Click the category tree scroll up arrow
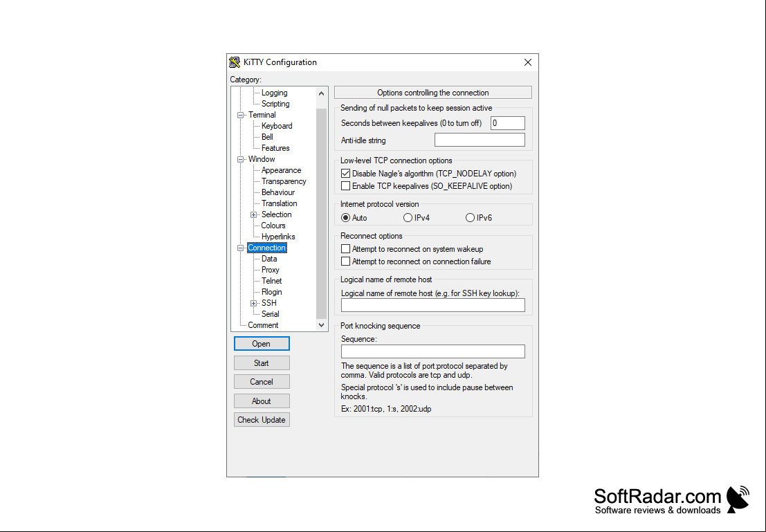The image size is (766, 532). tap(321, 93)
